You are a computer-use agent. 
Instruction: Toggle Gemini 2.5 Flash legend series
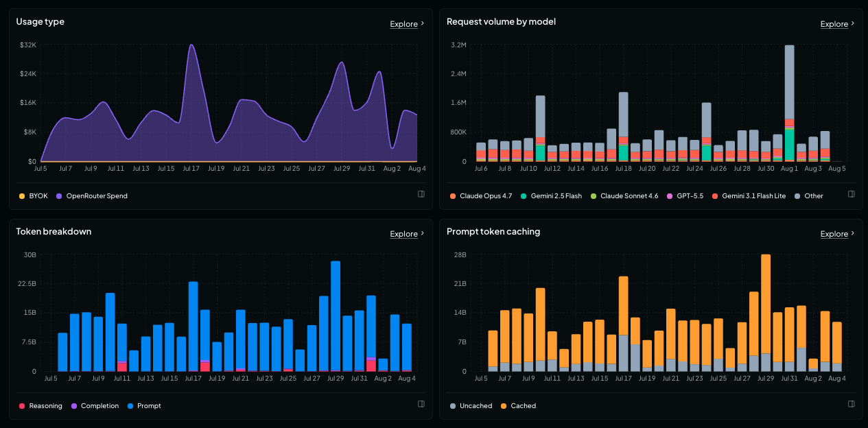pos(551,195)
